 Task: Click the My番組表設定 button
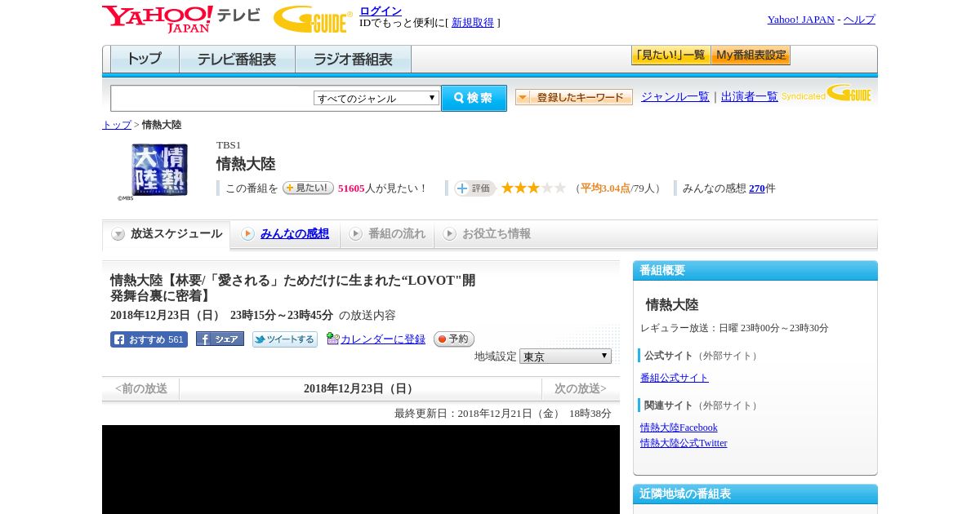(x=751, y=55)
